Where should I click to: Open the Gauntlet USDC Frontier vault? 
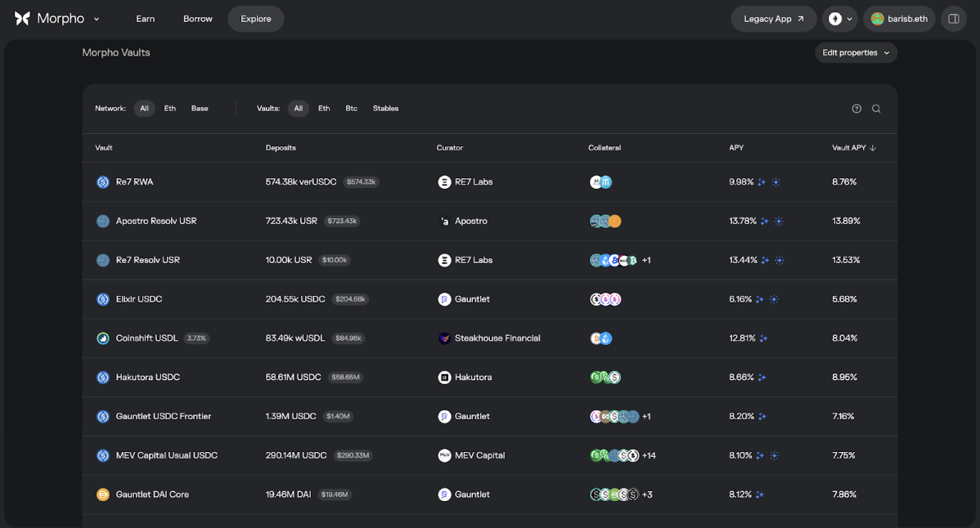163,416
